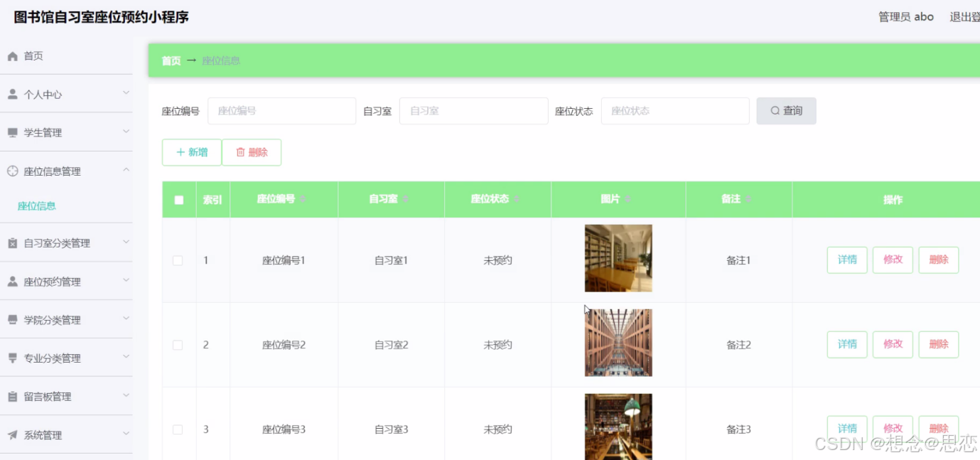
Task: Open 学生管理 in the sidebar
Action: (x=66, y=132)
